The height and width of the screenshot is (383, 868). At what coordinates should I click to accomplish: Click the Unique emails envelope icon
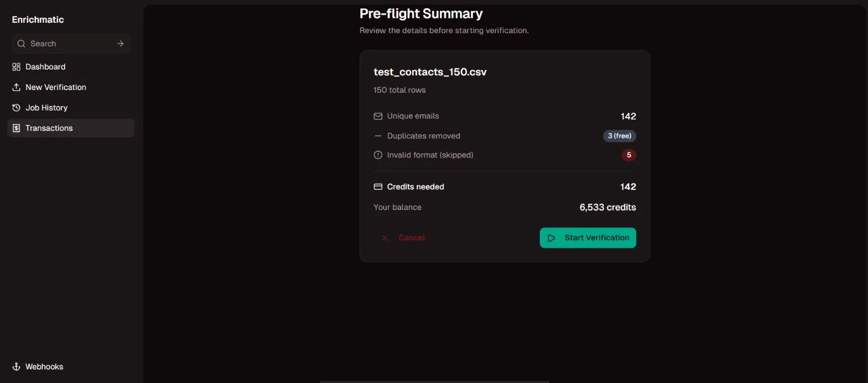point(378,116)
